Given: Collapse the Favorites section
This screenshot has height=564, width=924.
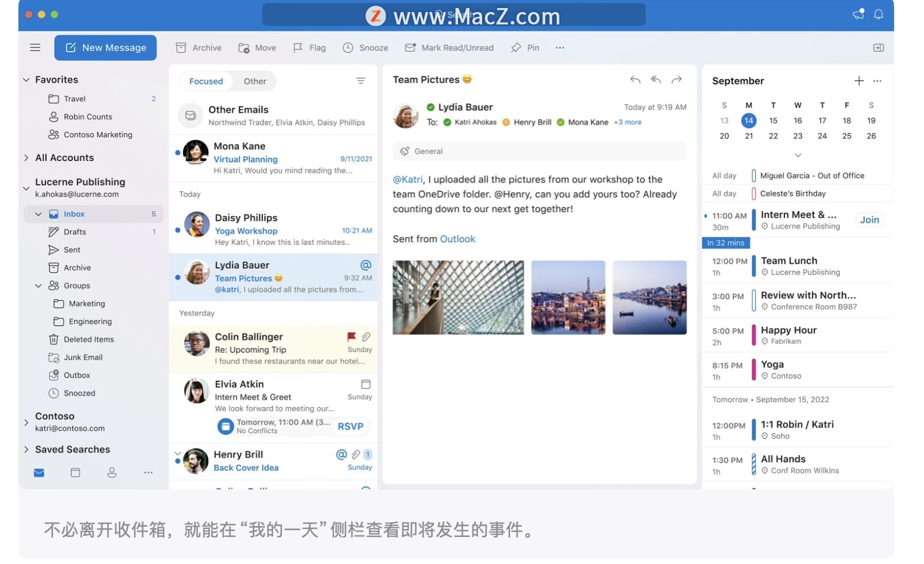Looking at the screenshot, I should pyautogui.click(x=26, y=80).
